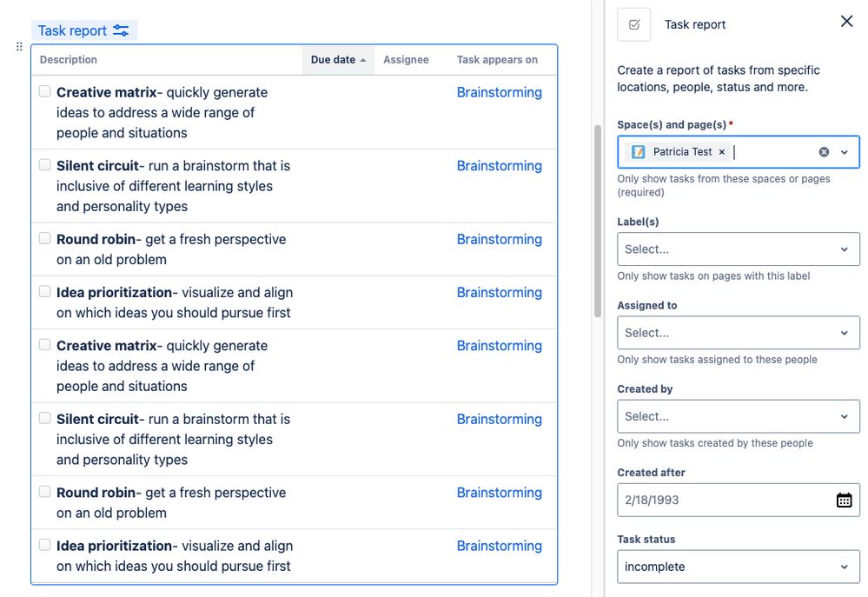Open the Task status dropdown

pos(844,567)
